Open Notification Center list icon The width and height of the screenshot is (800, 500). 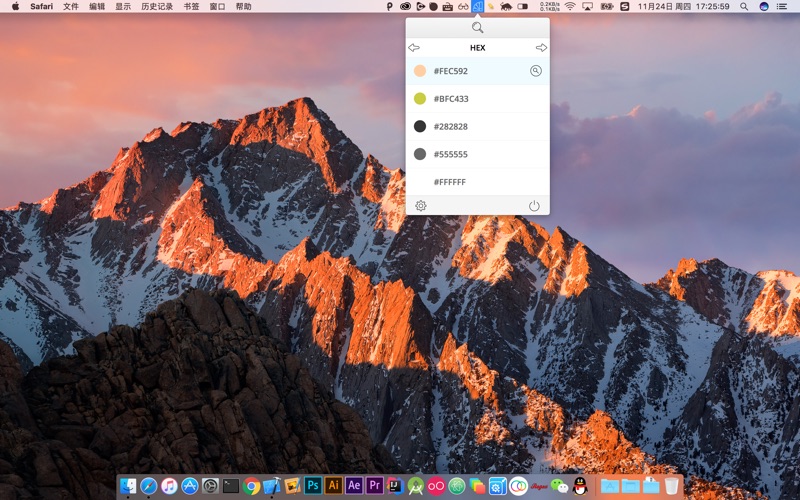pyautogui.click(x=781, y=7)
